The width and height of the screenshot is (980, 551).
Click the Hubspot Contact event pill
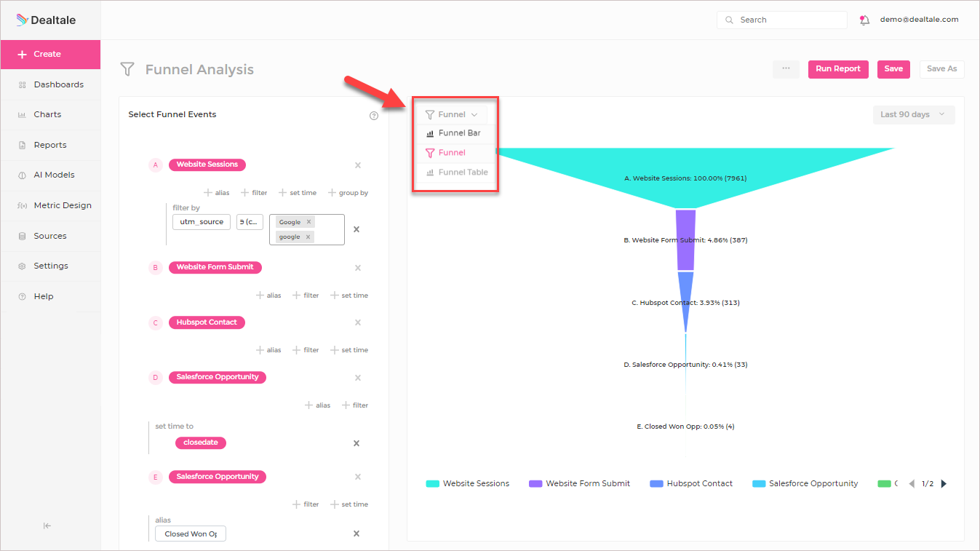point(207,322)
